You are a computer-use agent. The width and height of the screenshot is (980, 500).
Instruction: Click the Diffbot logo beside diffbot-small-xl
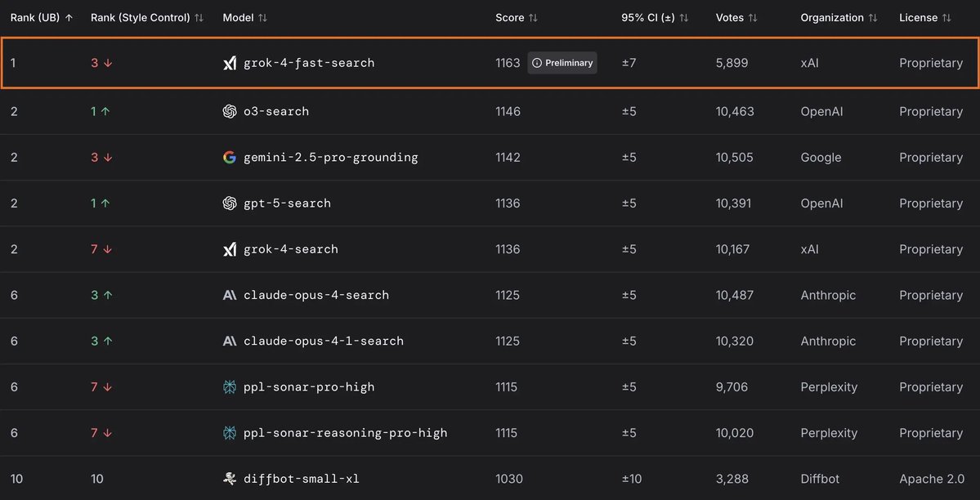tap(230, 479)
